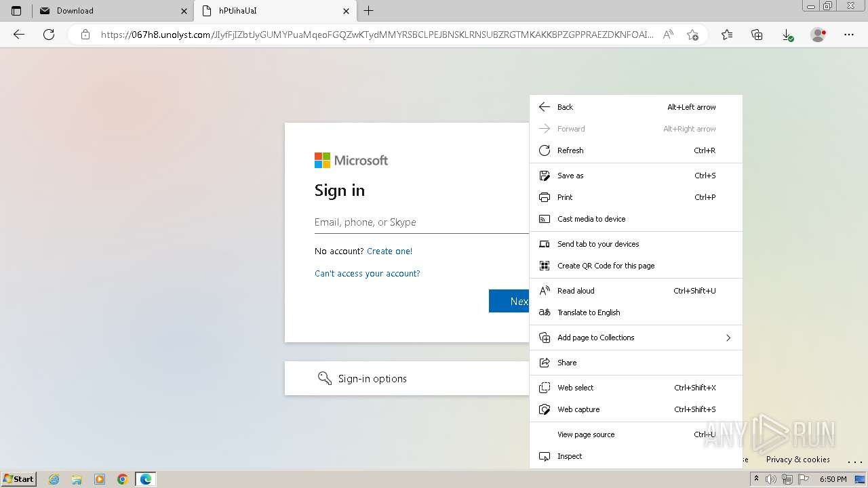Select View page source

[636, 434]
